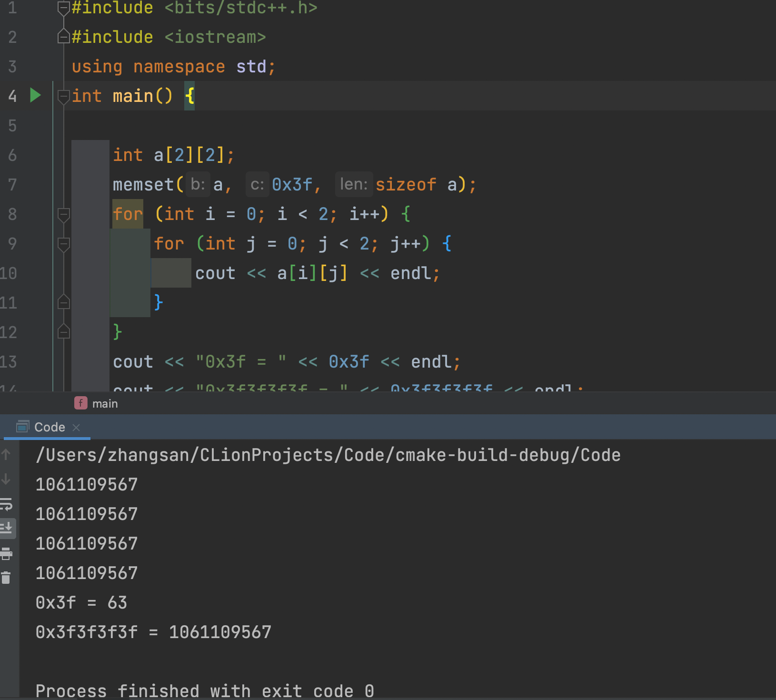Collapse the include block fold marker on line 1
This screenshot has height=700, width=776.
[x=63, y=8]
